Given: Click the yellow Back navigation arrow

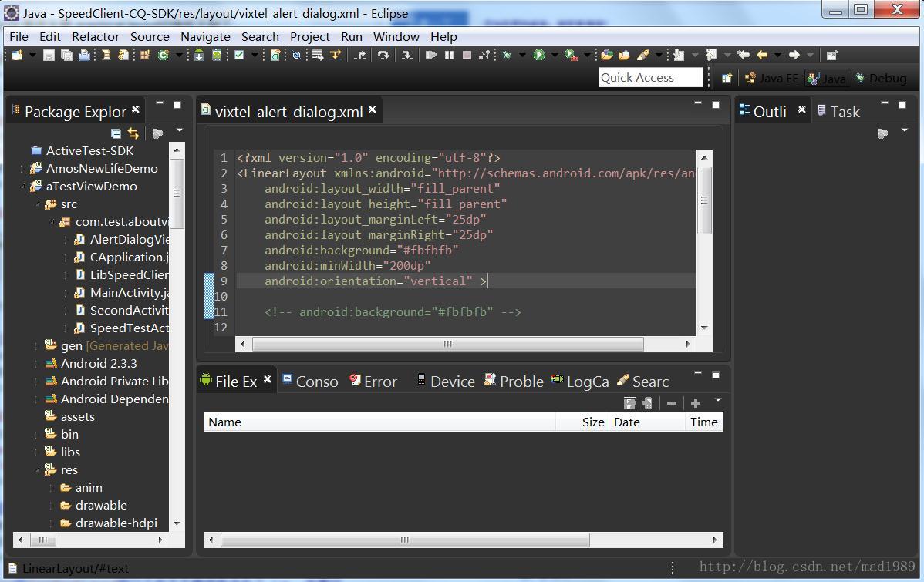Looking at the screenshot, I should [x=762, y=55].
